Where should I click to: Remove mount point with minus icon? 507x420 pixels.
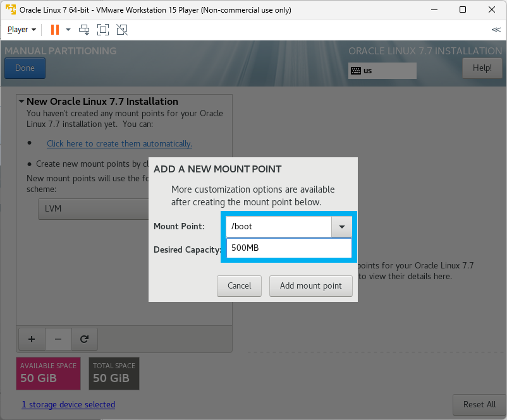pyautogui.click(x=58, y=339)
